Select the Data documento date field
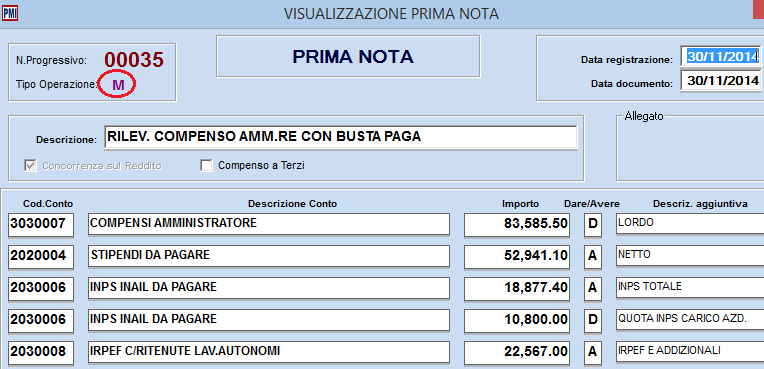Screen dimensions: 764x369 [x=722, y=81]
